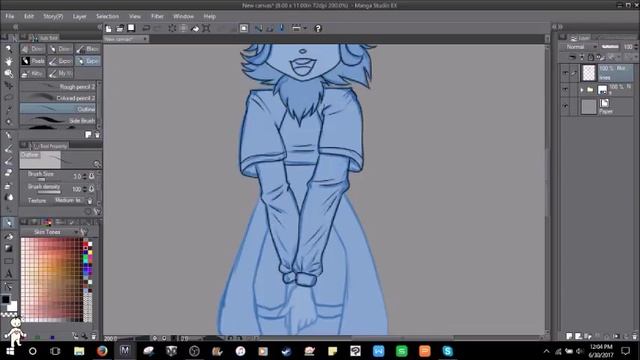Click the New document icon in toolbar
Screen dimensions: 640x360
[x=108, y=28]
